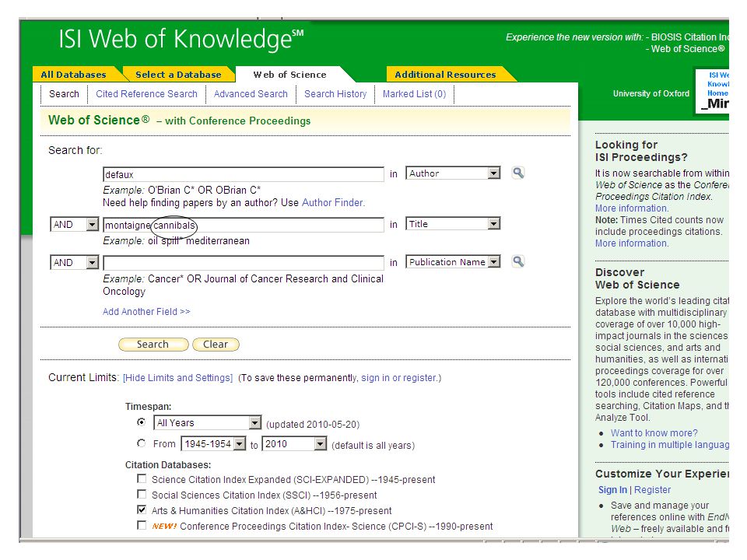This screenshot has height=560, width=747.
Task: Open the Title field type dropdown
Action: [x=453, y=224]
